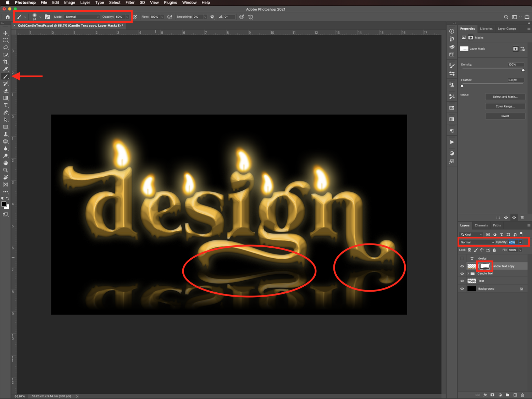532x399 pixels.
Task: Click the symmetry butterfly icon
Action: coord(251,17)
